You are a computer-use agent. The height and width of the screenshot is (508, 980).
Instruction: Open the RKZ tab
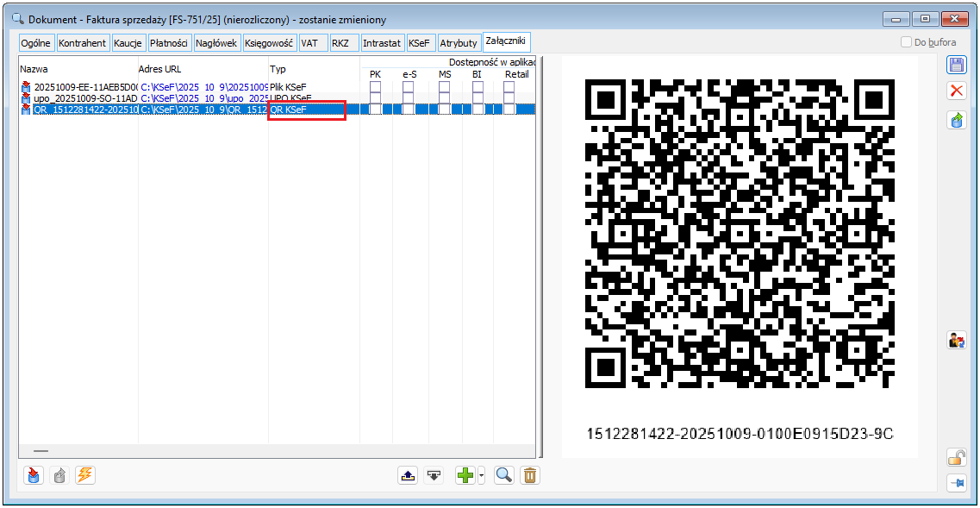344,43
